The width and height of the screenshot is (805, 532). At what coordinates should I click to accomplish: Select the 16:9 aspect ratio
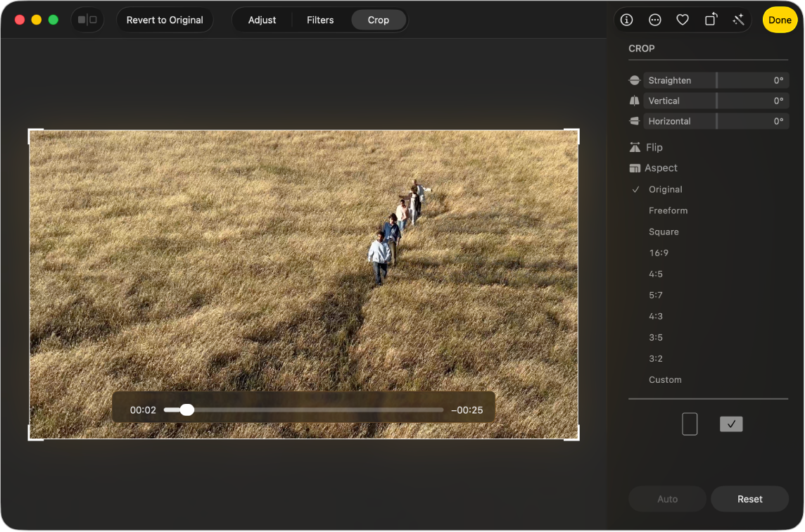tap(658, 252)
